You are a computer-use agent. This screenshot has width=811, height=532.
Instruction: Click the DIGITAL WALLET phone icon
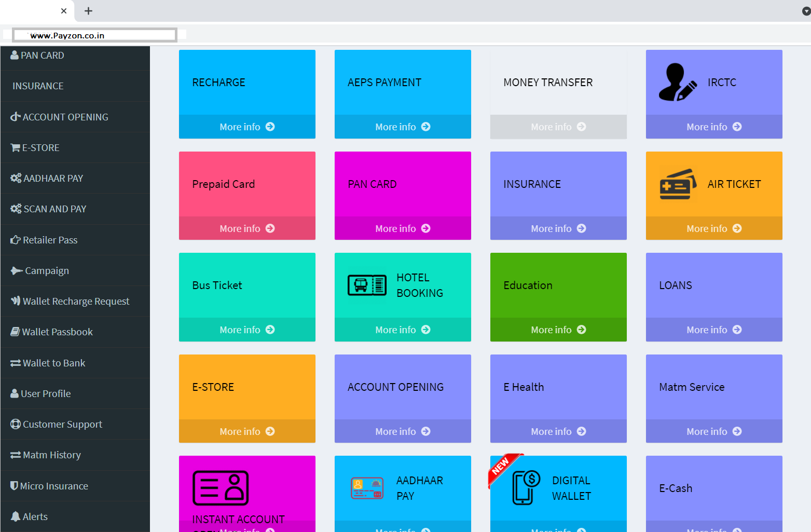pos(526,487)
